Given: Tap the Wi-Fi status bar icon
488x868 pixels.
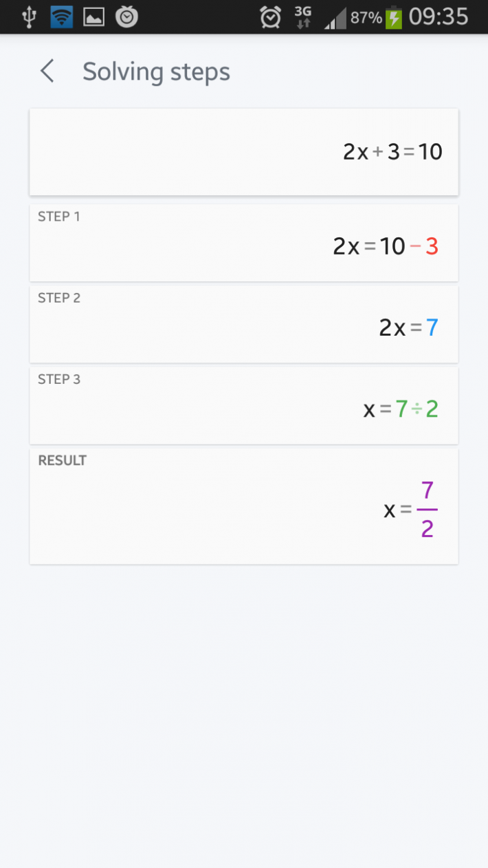Looking at the screenshot, I should point(62,17).
